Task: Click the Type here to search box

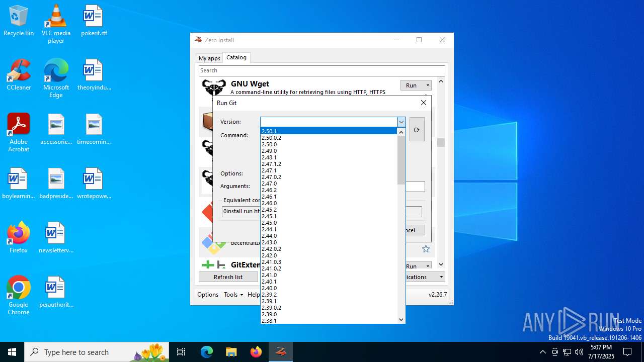Action: point(97,352)
